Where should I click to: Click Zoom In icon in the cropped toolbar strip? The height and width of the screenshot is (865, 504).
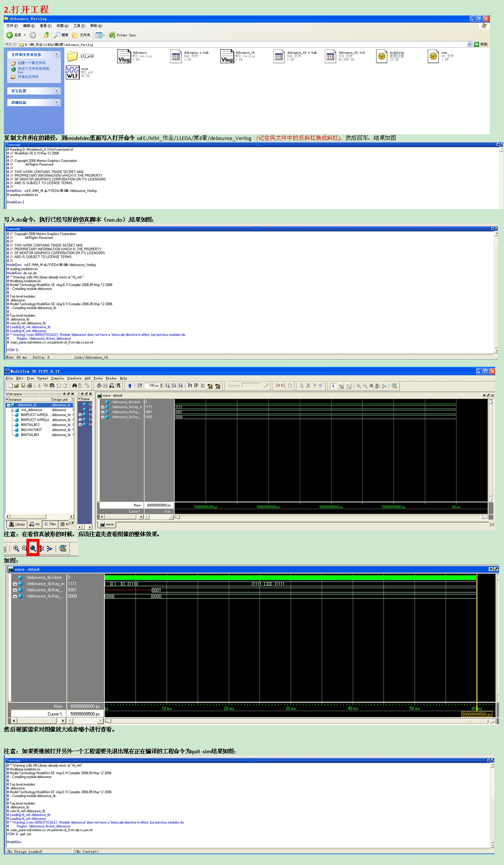click(x=16, y=549)
